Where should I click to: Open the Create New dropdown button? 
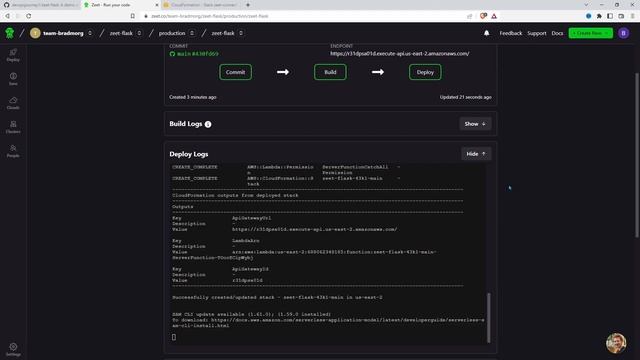tap(590, 33)
